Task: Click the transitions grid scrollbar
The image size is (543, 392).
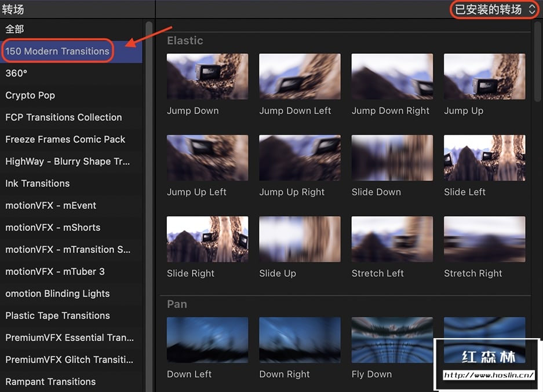Action: point(537,61)
